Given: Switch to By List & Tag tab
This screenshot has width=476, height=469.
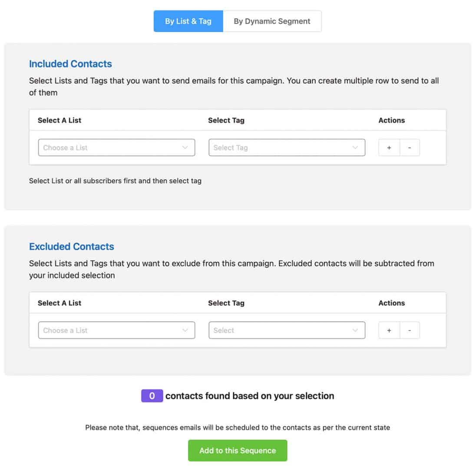Looking at the screenshot, I should click(188, 21).
